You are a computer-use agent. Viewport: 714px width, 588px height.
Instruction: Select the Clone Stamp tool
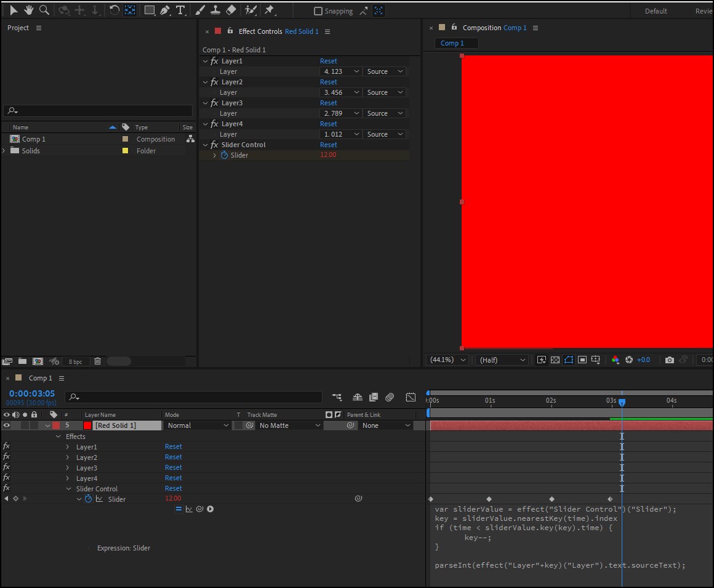[215, 10]
